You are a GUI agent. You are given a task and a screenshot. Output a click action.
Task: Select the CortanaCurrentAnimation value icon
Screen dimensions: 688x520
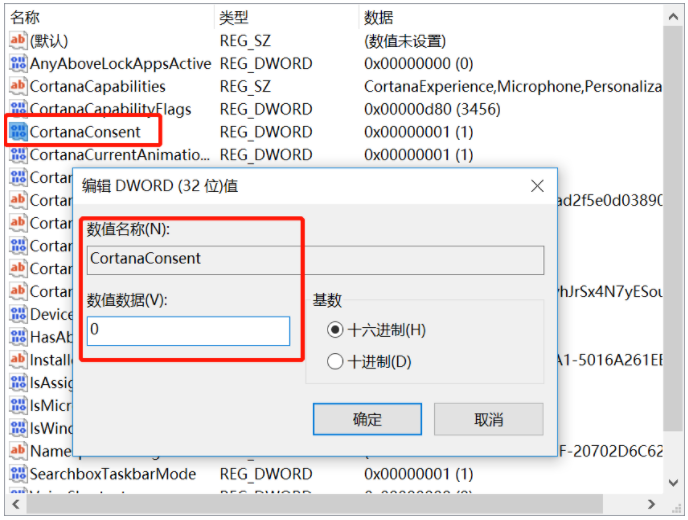(x=18, y=155)
